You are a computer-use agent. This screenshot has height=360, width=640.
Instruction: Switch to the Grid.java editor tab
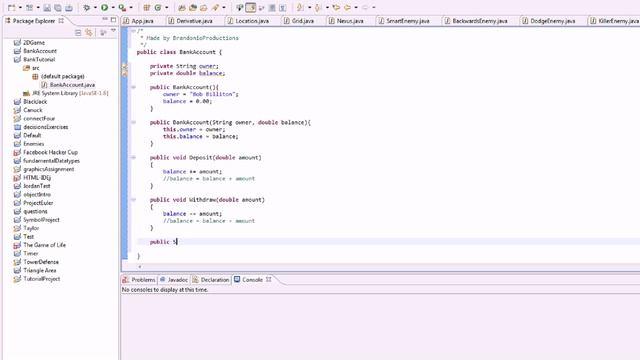[x=299, y=21]
